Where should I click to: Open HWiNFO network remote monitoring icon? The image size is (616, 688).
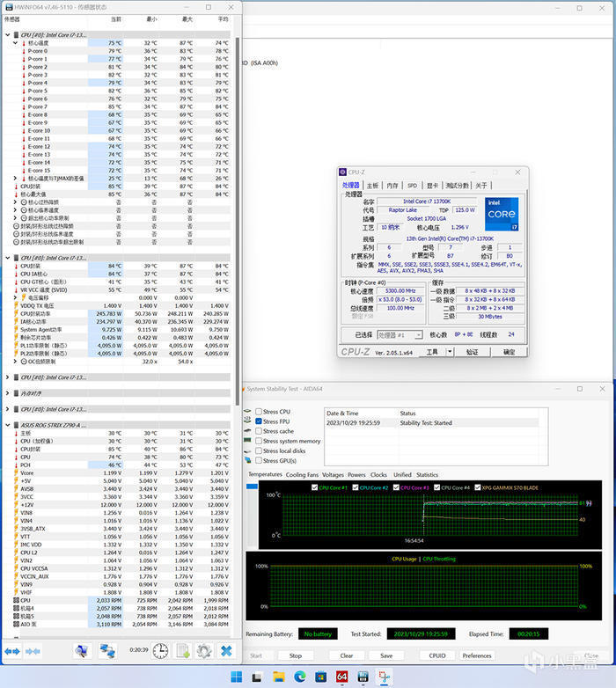tap(107, 651)
